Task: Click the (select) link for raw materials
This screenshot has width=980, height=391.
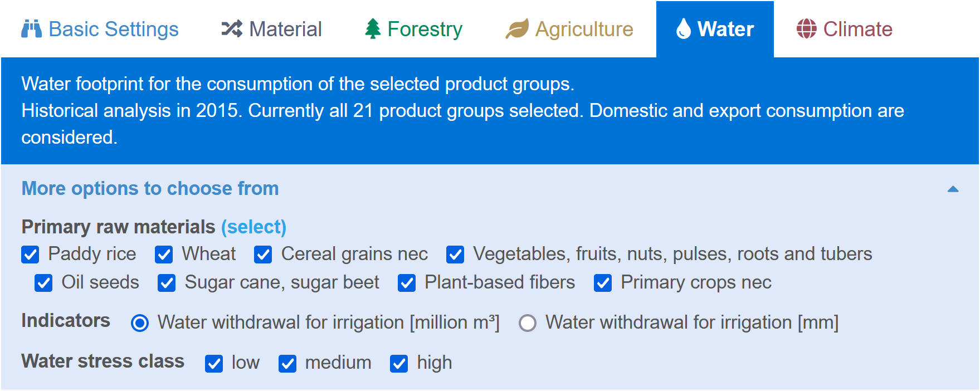Action: pyautogui.click(x=254, y=227)
